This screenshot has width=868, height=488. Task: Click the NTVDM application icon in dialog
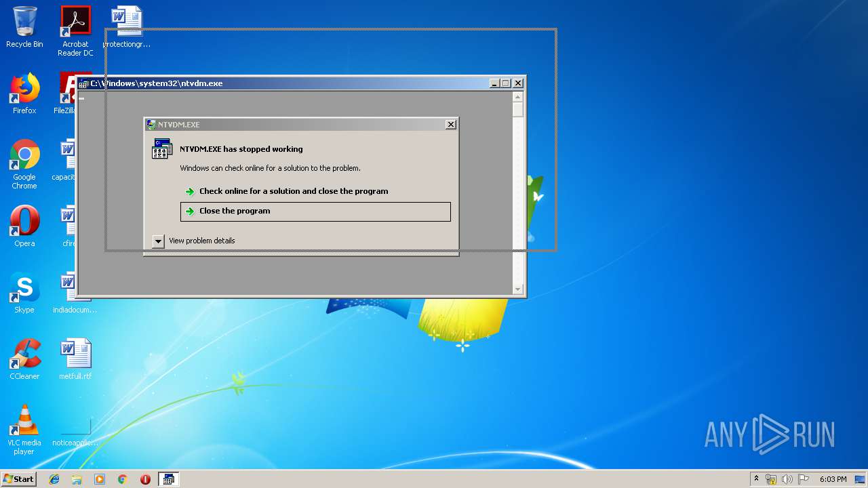[162, 148]
